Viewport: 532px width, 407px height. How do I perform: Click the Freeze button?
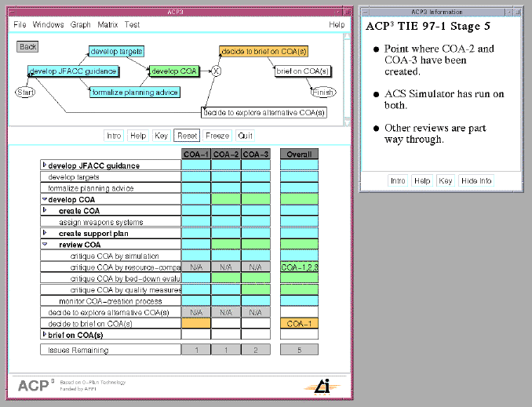tap(217, 136)
